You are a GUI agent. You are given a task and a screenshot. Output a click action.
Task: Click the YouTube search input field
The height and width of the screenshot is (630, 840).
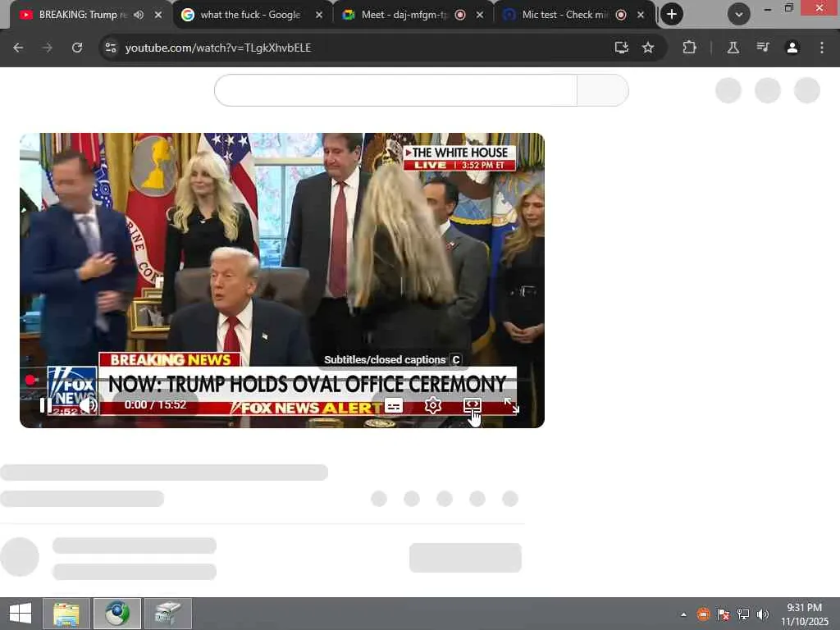395,90
